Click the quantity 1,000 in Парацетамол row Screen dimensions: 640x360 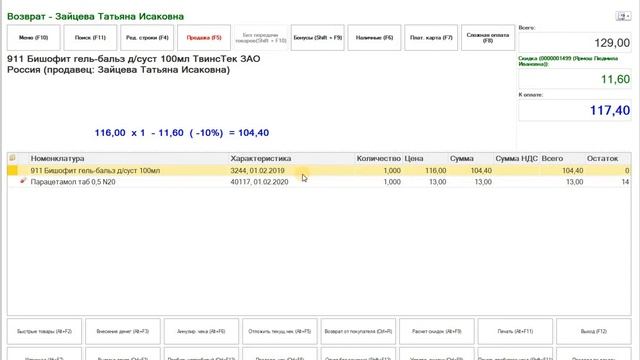click(392, 182)
